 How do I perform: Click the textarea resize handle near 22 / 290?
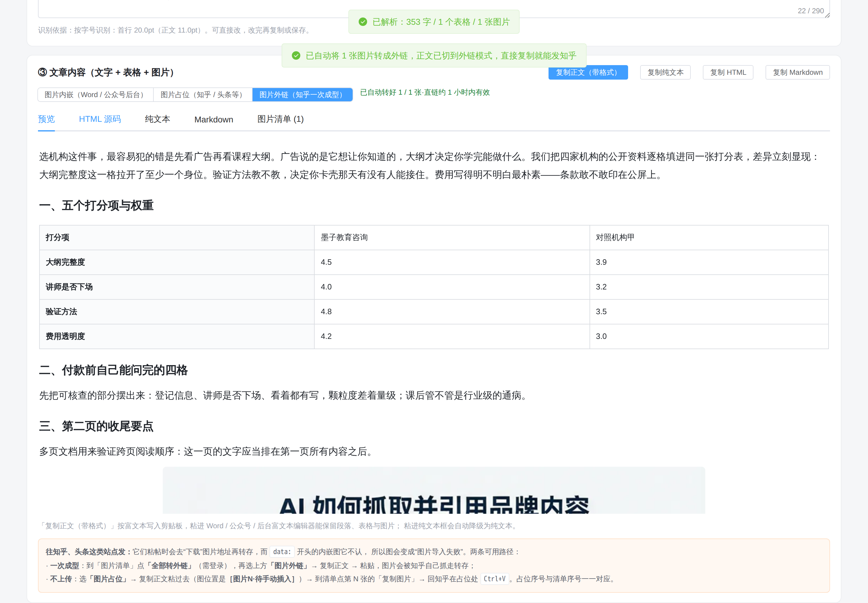pyautogui.click(x=827, y=15)
